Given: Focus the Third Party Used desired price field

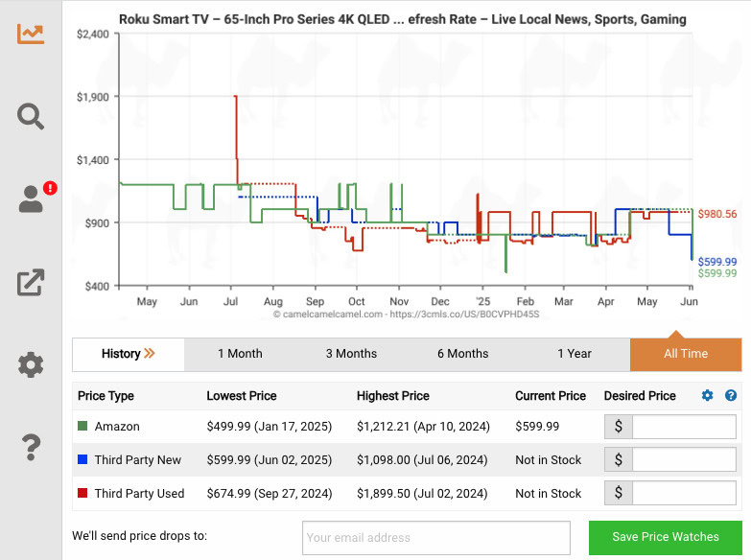Looking at the screenshot, I should pos(684,494).
